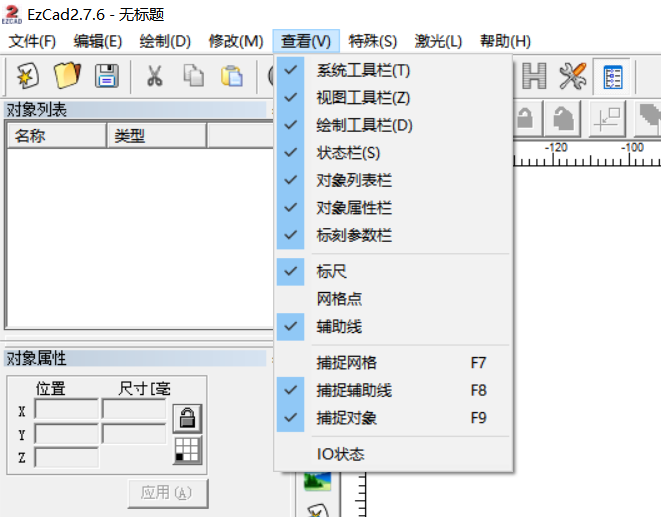Close the open 查看(V) menu
The width and height of the screenshot is (661, 517).
tap(306, 41)
